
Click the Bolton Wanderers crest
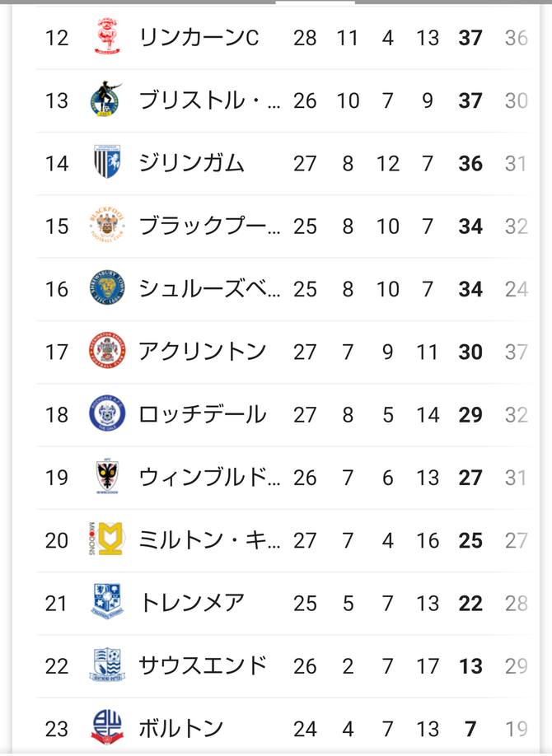(107, 727)
